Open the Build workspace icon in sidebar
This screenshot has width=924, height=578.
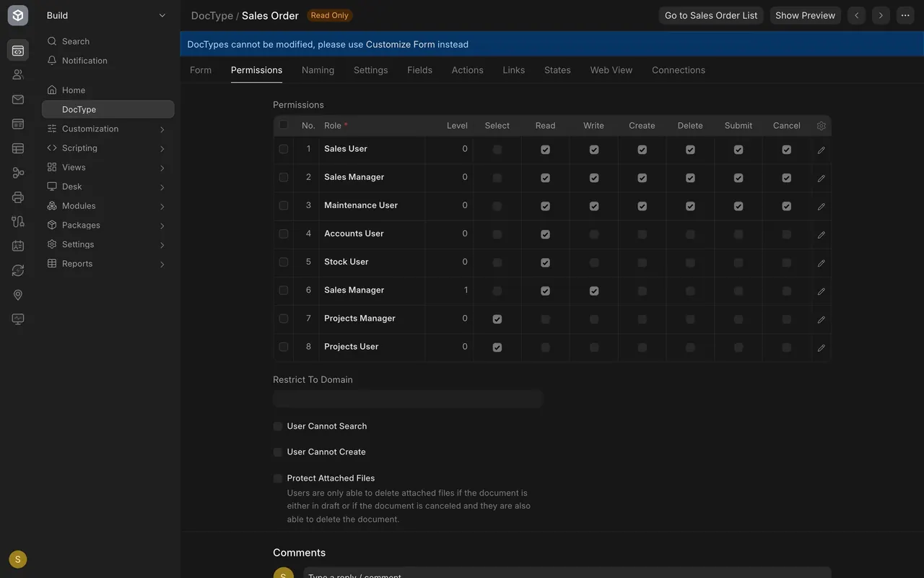coord(18,51)
